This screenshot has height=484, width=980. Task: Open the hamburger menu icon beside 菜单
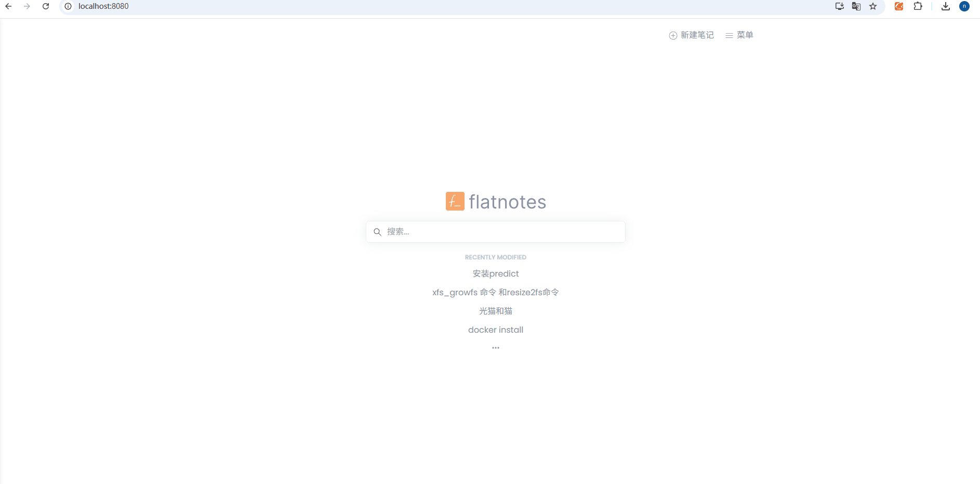[x=730, y=35]
